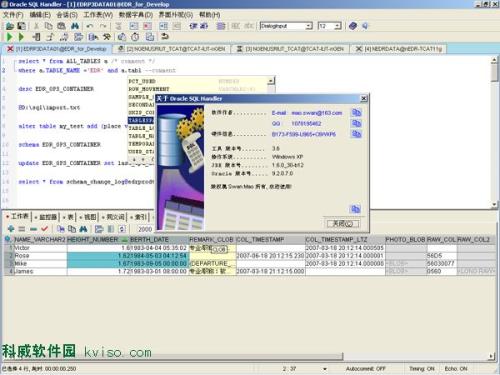Click the COL_TIMESTAMP_LTZ column header
Viewport: 500px width, 375px height.
pyautogui.click(x=345, y=239)
